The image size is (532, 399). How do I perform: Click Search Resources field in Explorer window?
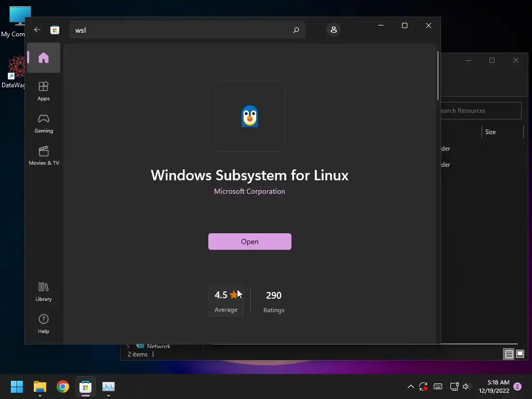coord(481,111)
